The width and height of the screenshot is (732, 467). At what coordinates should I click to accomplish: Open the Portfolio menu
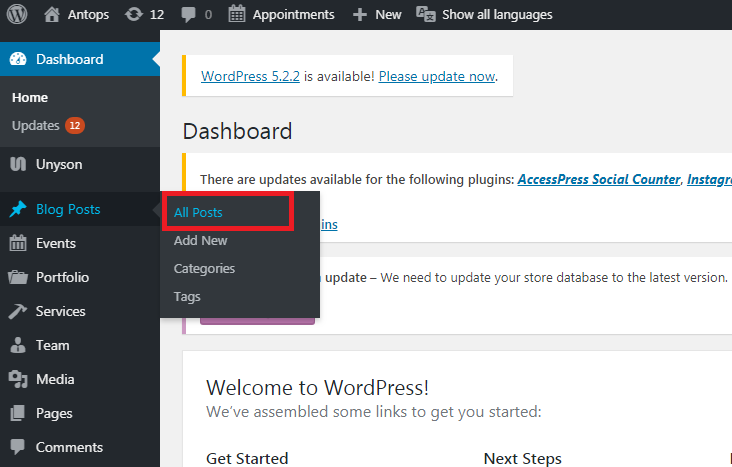80,277
